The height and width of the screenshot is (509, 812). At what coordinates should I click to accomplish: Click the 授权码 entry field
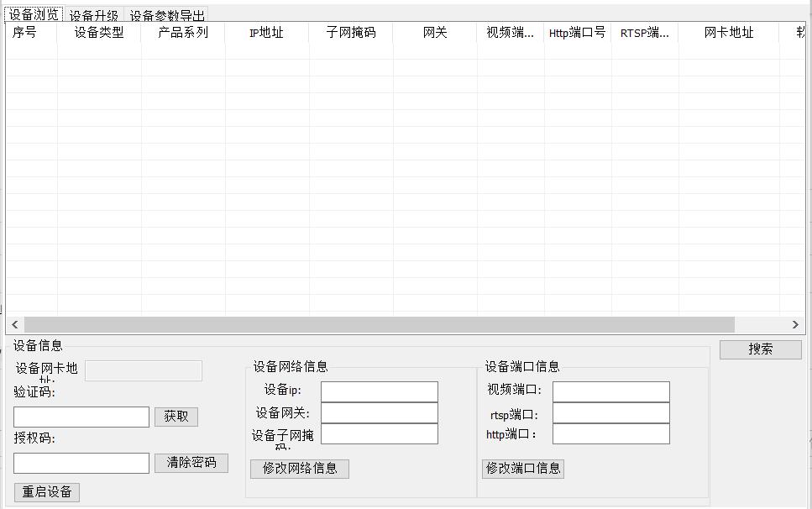pyautogui.click(x=81, y=463)
